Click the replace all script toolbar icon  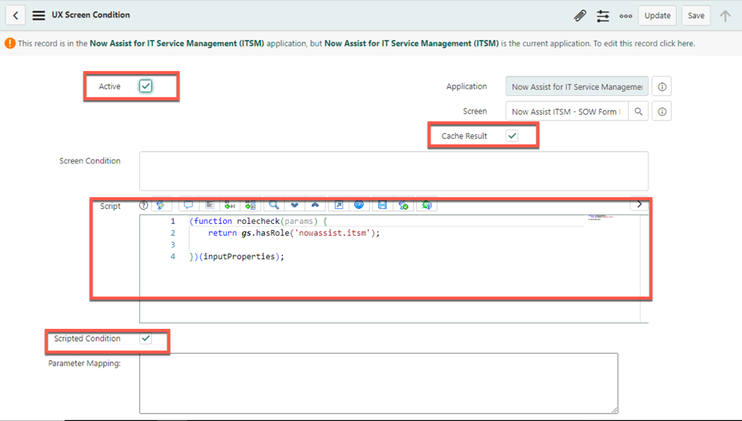[250, 205]
